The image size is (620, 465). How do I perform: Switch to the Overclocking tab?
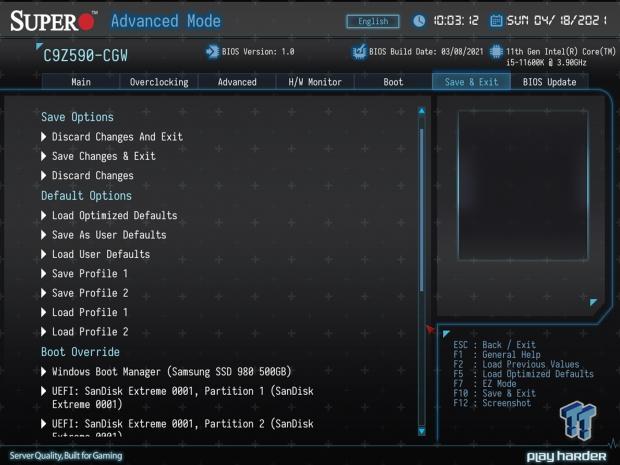click(159, 82)
